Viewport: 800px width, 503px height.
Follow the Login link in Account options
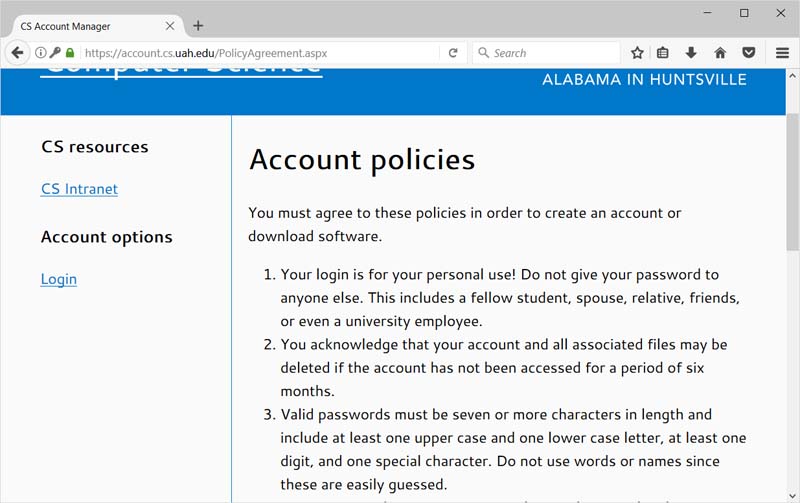(x=59, y=279)
